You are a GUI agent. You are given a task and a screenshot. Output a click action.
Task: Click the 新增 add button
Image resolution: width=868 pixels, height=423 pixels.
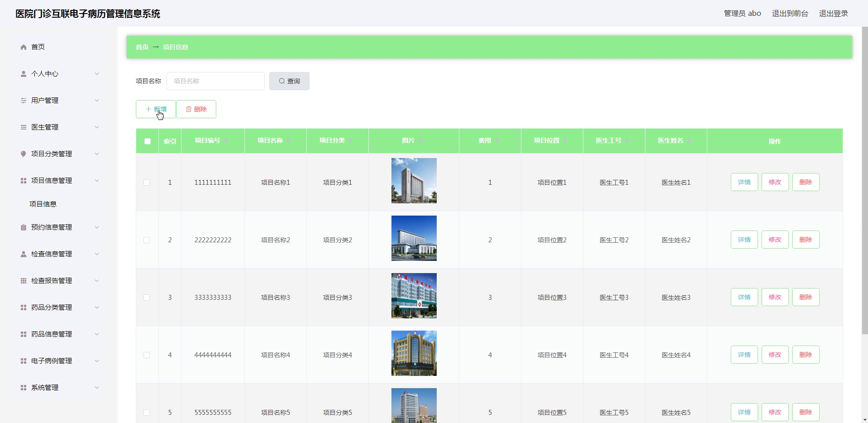point(156,109)
